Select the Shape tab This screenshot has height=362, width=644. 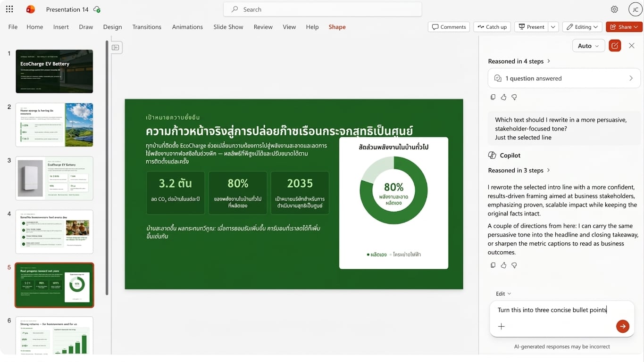coord(337,27)
